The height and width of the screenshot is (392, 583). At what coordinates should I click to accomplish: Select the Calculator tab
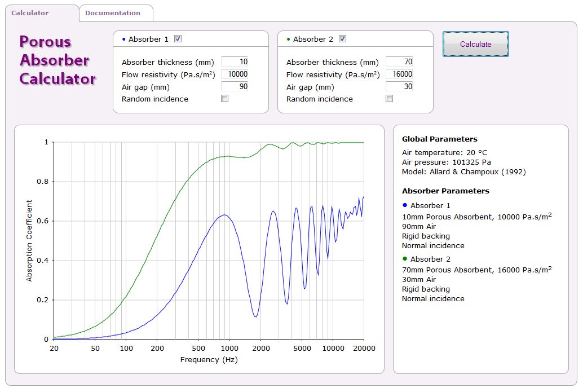30,13
